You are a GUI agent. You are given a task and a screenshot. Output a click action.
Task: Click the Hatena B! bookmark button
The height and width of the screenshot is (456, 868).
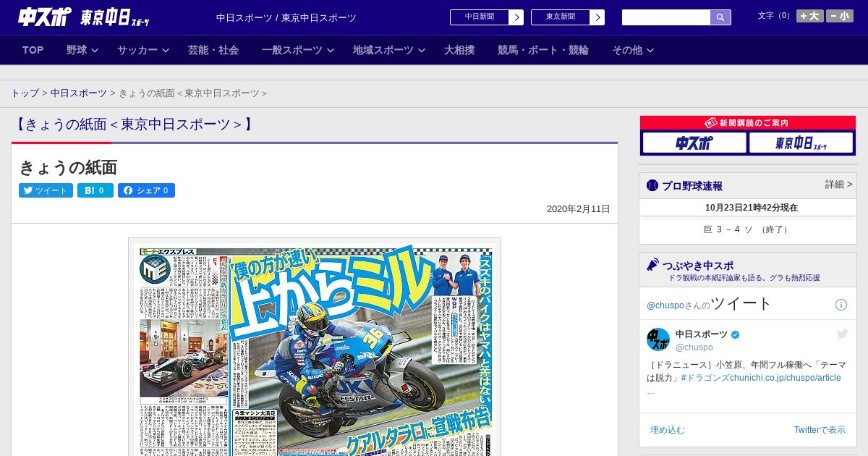(95, 190)
